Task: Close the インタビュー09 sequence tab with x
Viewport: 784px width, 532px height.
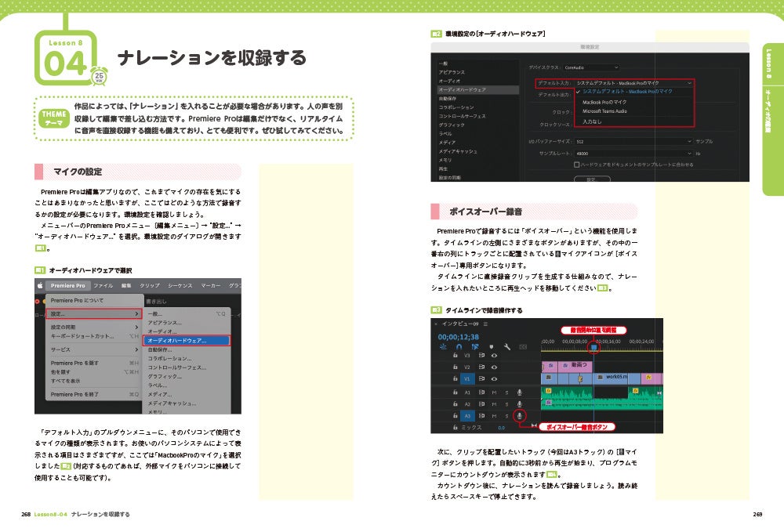Action: click(435, 324)
